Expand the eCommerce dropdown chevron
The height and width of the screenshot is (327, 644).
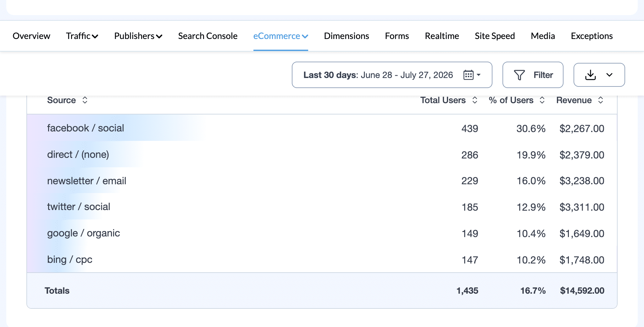point(305,36)
